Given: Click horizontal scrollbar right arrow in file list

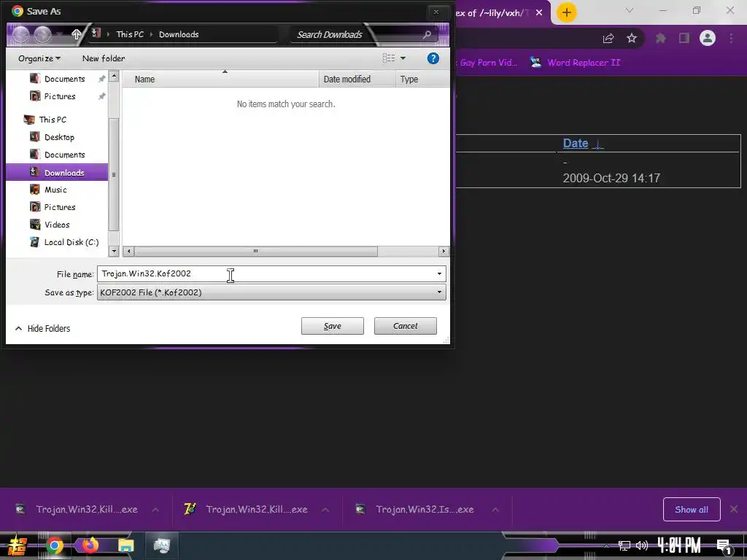Looking at the screenshot, I should pos(444,251).
